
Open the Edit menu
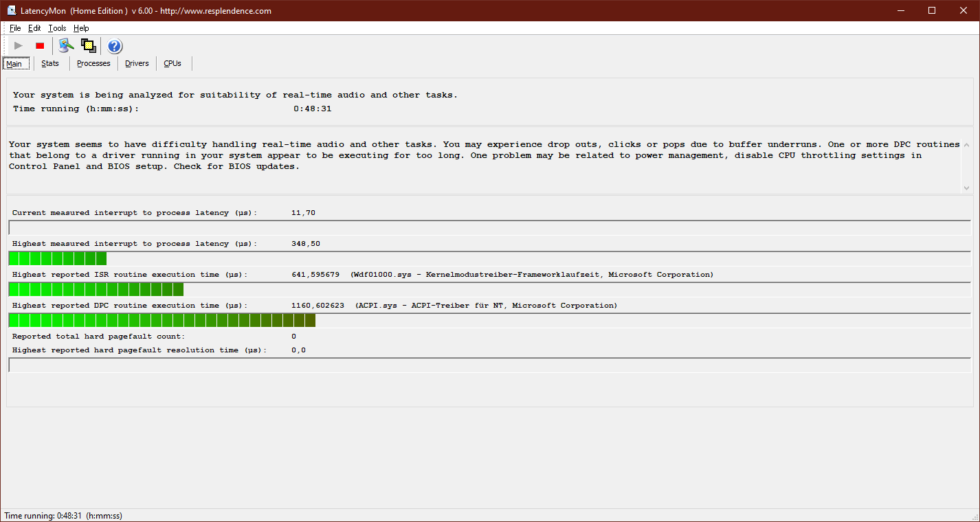[34, 28]
